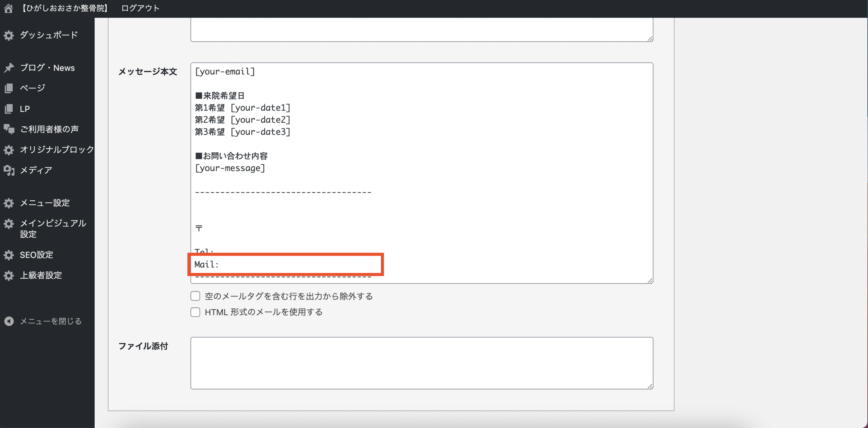Image resolution: width=868 pixels, height=428 pixels.
Task: Open 上級者設定 menu item
Action: (x=41, y=275)
